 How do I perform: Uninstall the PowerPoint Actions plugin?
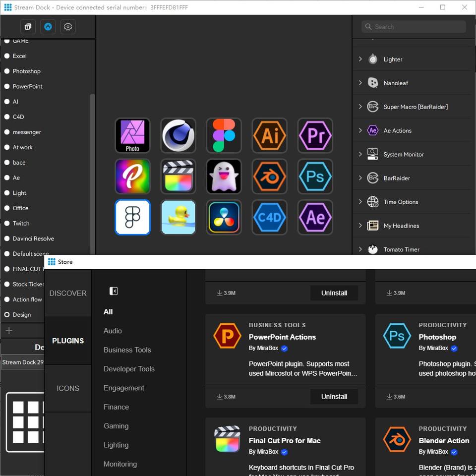(334, 397)
